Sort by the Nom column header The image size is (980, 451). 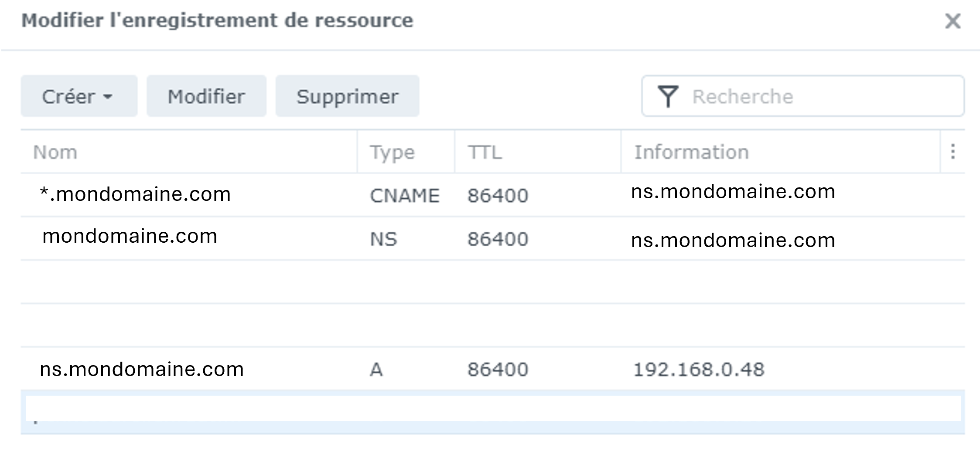coord(55,152)
